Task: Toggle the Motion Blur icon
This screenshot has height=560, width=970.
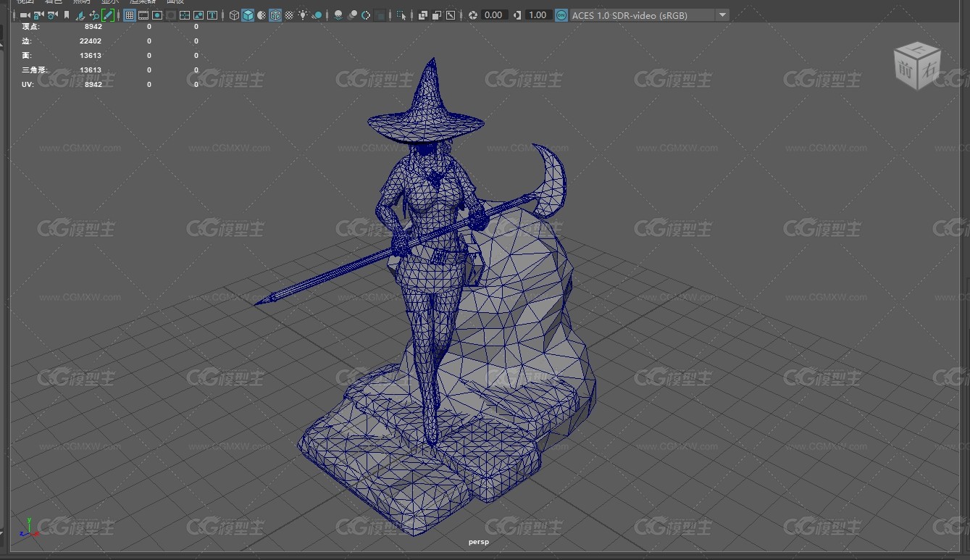Action: [352, 14]
